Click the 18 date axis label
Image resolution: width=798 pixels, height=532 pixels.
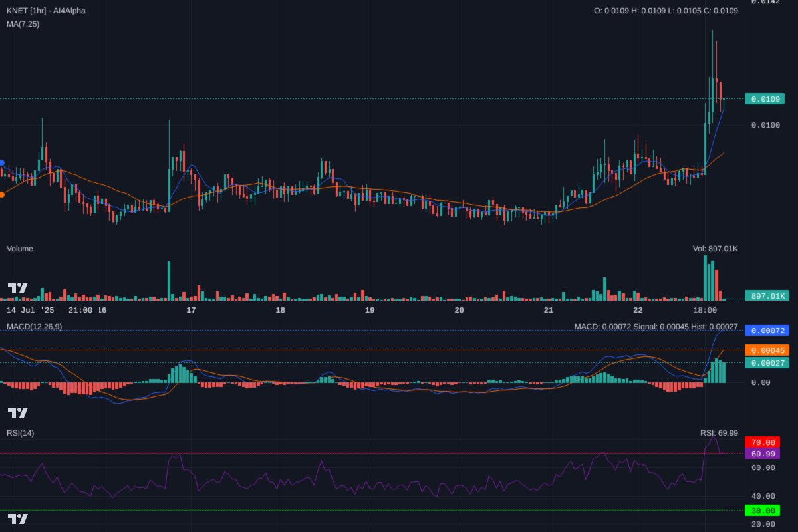(280, 310)
